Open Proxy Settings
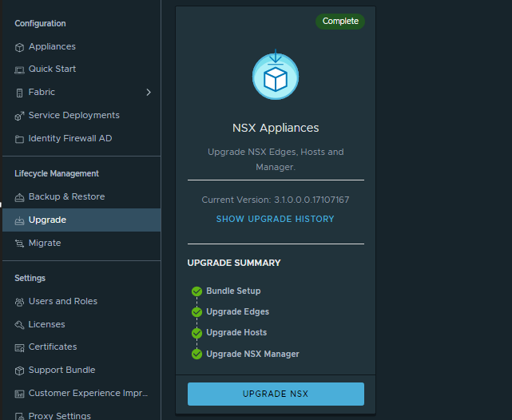The width and height of the screenshot is (512, 420). pos(59,416)
